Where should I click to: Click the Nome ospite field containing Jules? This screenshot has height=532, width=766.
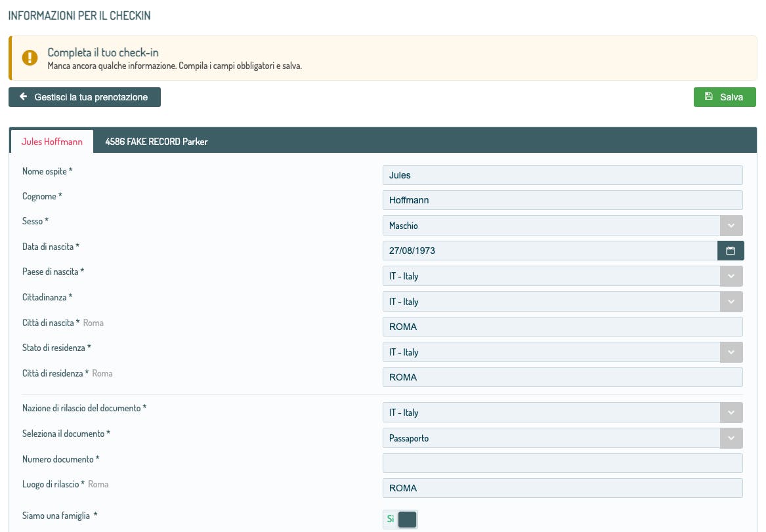(563, 175)
